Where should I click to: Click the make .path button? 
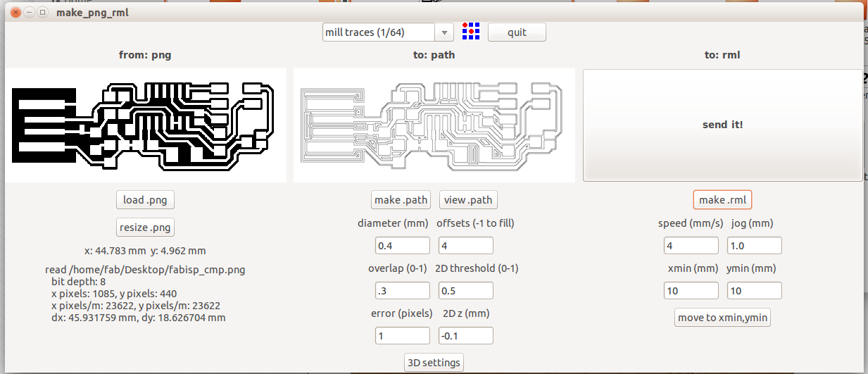[x=401, y=200]
